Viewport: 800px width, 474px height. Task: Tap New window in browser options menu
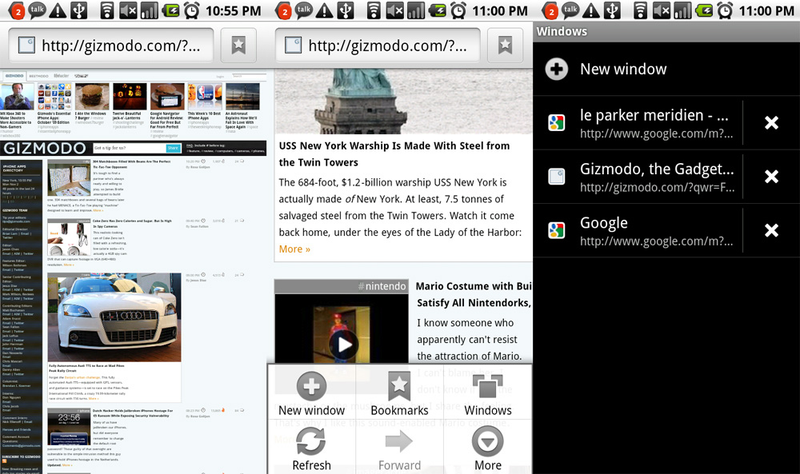(311, 393)
